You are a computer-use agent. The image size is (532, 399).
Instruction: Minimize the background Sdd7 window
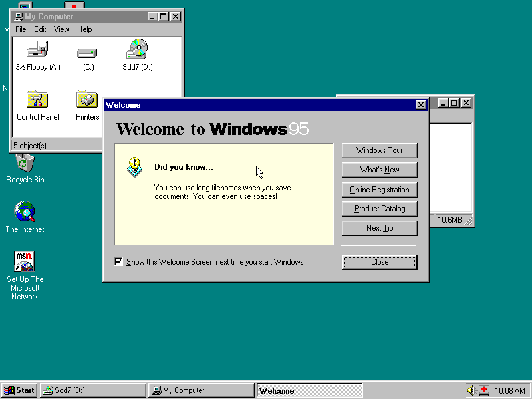tap(443, 103)
